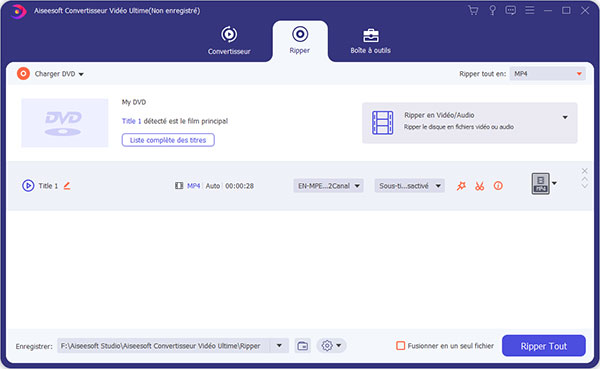Show Title 1 media info icon
Viewport: 600px width, 369px height.
pyautogui.click(x=498, y=186)
